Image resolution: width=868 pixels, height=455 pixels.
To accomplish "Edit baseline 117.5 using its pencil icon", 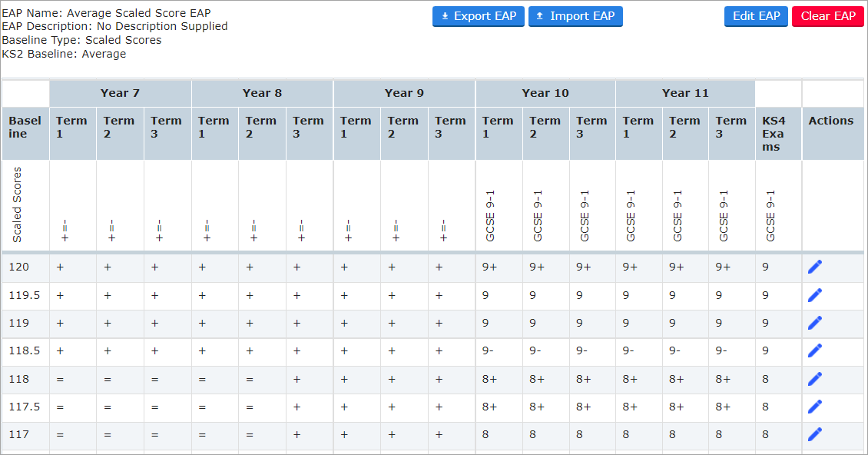I will pyautogui.click(x=815, y=407).
